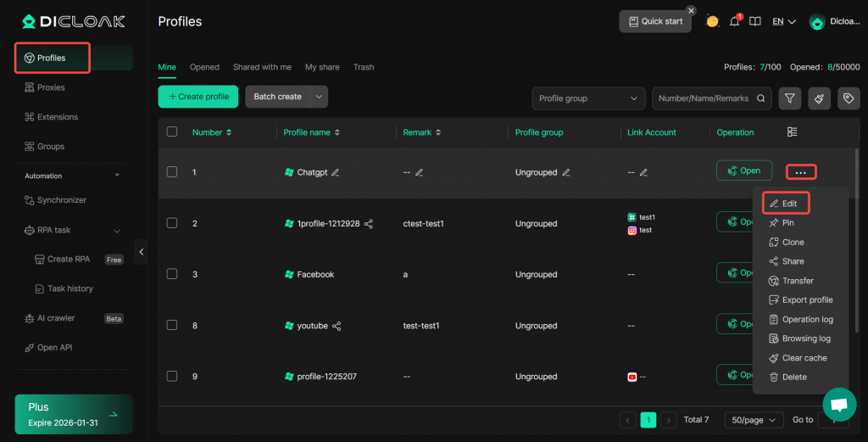The height and width of the screenshot is (442, 868).
Task: Check the select-all checkbox in table header
Action: [172, 132]
